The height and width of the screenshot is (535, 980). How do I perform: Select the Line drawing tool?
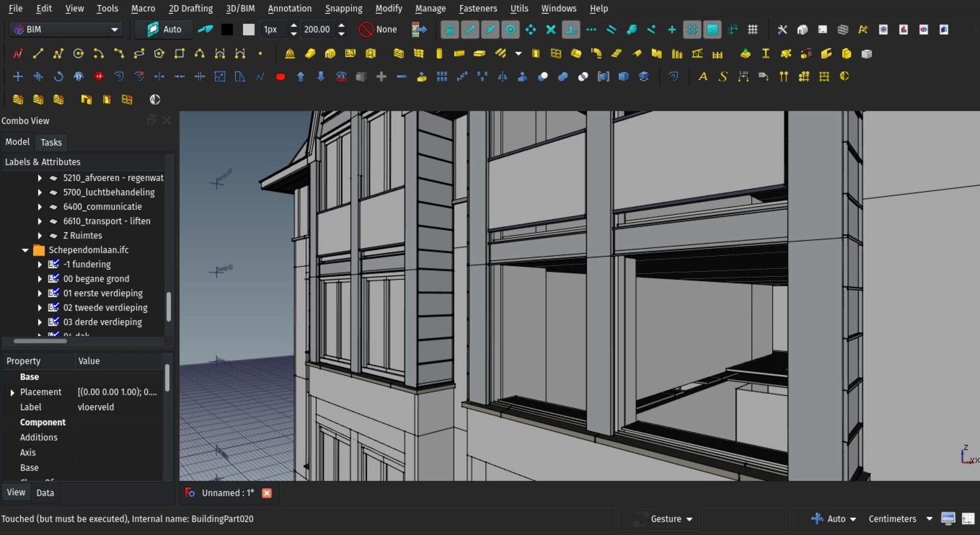tap(38, 54)
